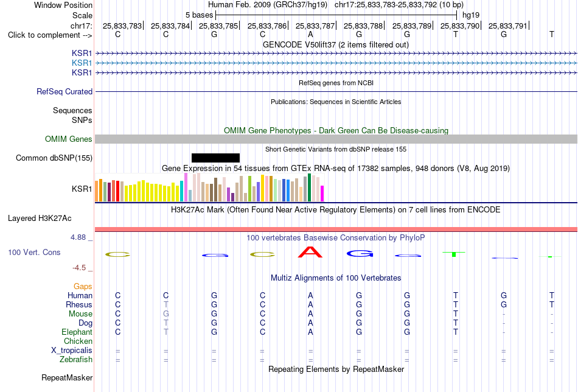This screenshot has height=392, width=578.
Task: Open 'RefSeq genes from NCBI' title
Action: coord(336,83)
